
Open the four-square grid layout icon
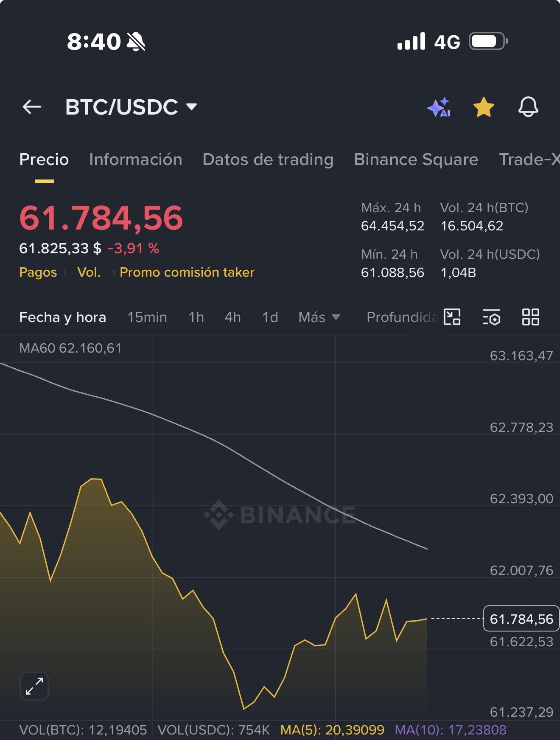(530, 317)
